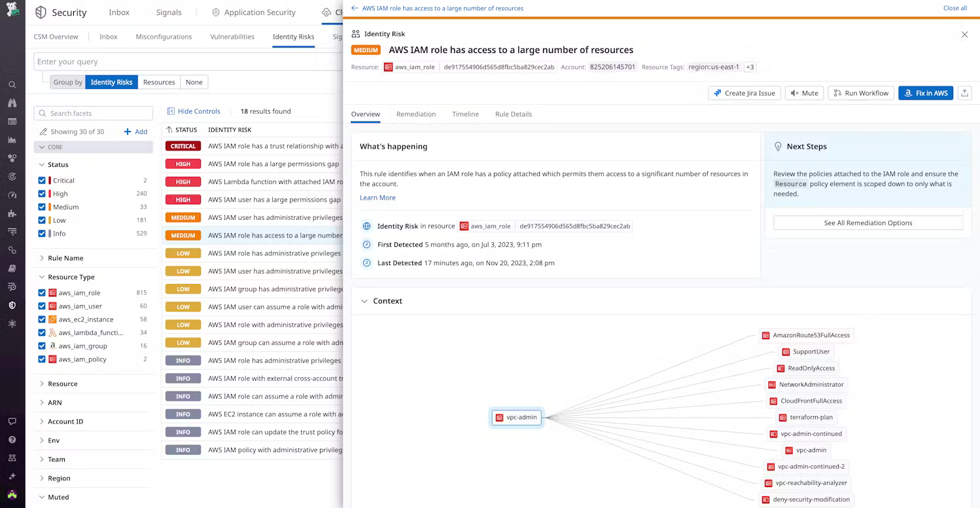Open the Vulnerabilities tab

point(232,37)
